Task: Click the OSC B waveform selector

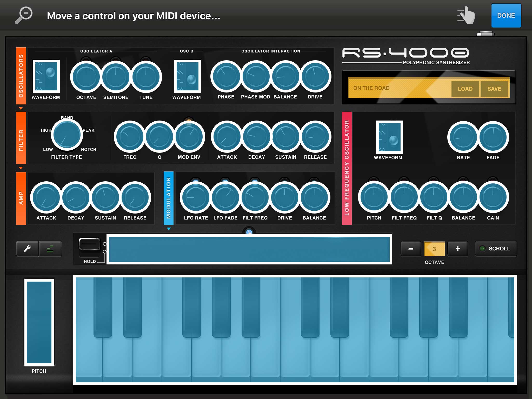Action: click(187, 76)
